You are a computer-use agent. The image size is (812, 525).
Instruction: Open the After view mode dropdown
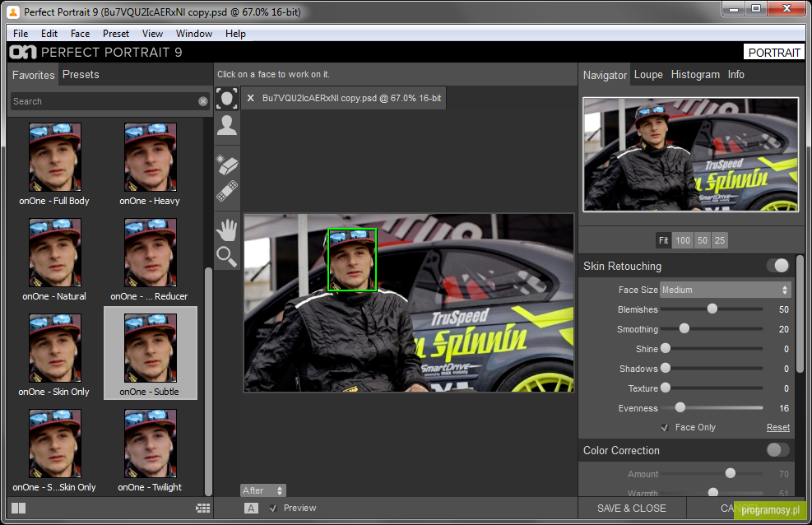coord(263,490)
